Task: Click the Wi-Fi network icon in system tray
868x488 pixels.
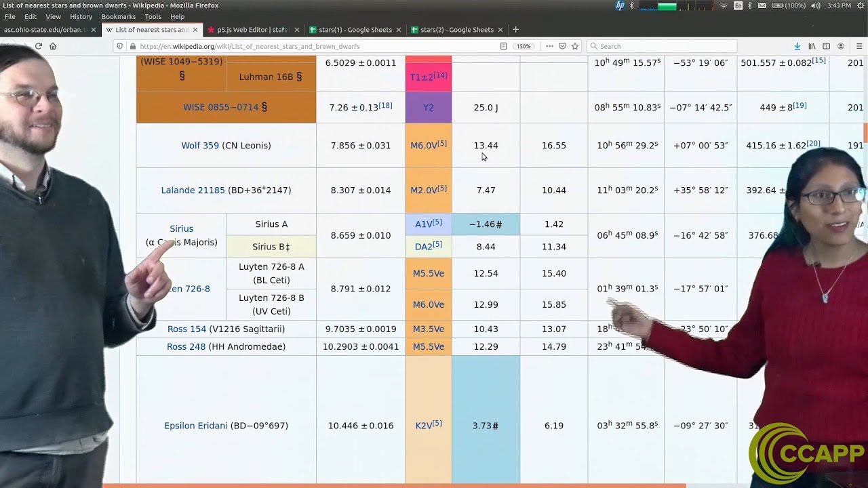Action: point(724,5)
